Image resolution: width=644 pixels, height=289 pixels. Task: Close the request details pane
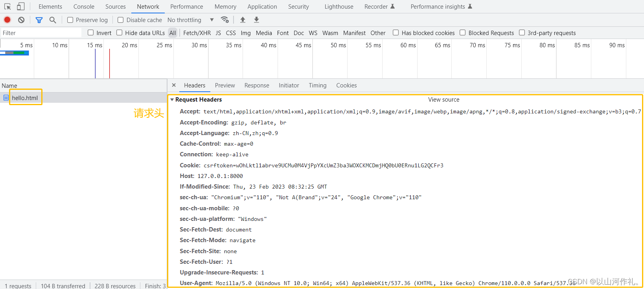(x=174, y=85)
